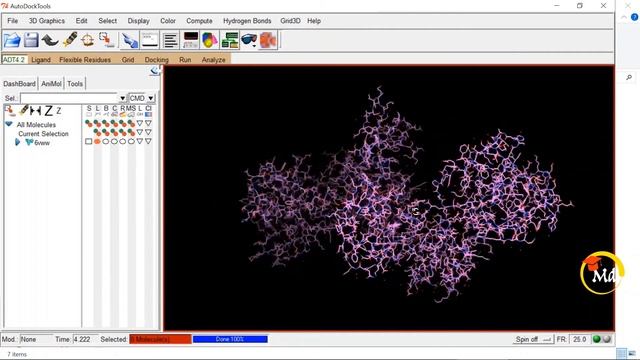Screen dimensions: 640x360
Task: Click the Grid button in ADT bar
Action: [x=128, y=60]
